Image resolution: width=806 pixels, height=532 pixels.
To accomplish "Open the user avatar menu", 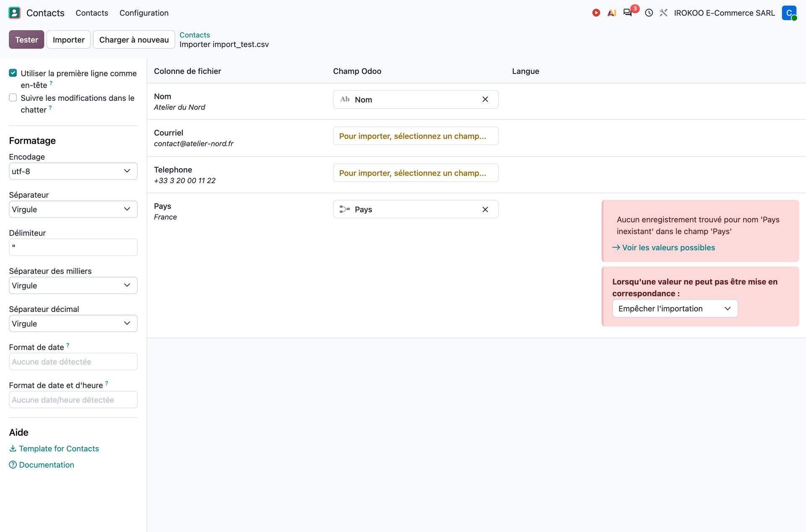I will click(x=789, y=13).
